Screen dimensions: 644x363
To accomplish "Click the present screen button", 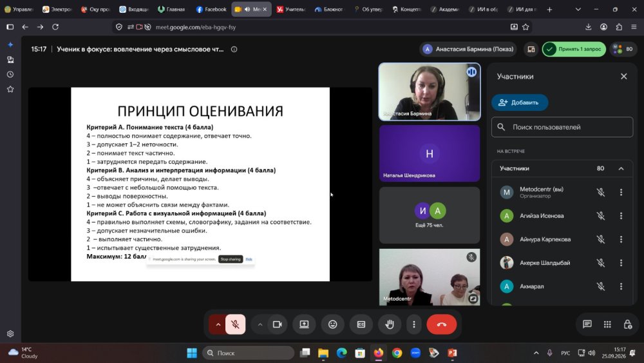I will click(x=304, y=324).
